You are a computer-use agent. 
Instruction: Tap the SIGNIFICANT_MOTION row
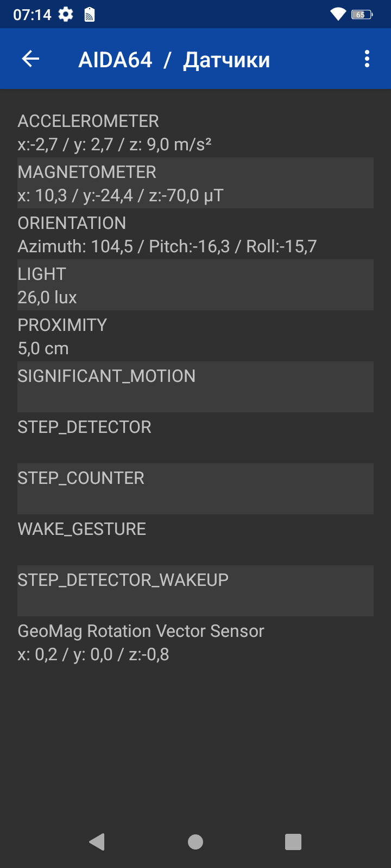click(195, 387)
